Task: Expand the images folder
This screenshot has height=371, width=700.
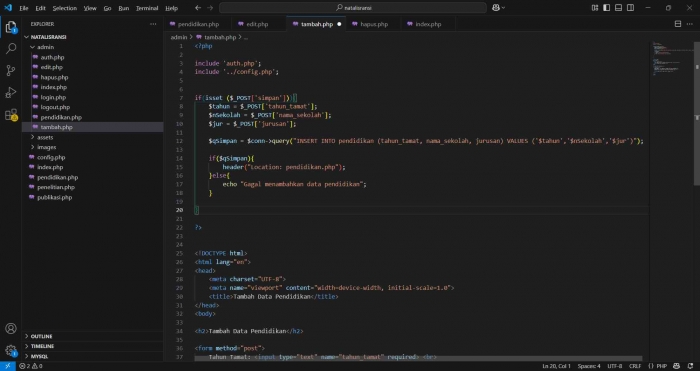Action: click(x=32, y=147)
